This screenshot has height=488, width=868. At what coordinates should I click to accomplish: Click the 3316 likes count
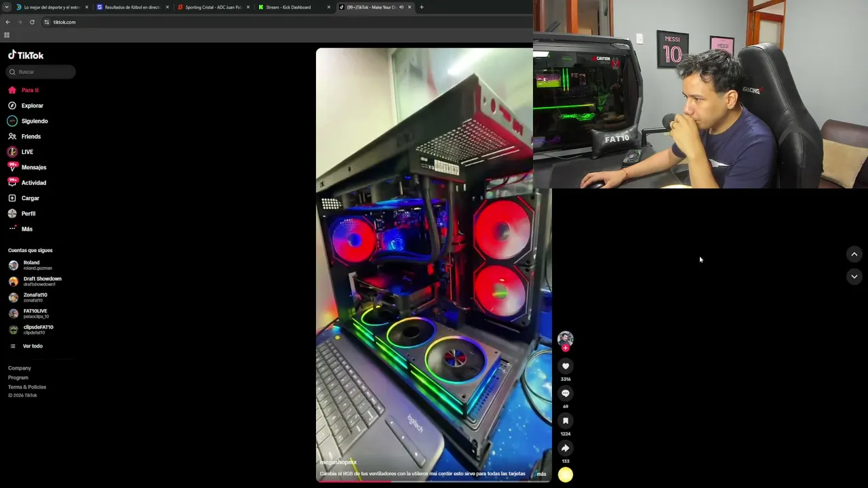[x=566, y=380]
